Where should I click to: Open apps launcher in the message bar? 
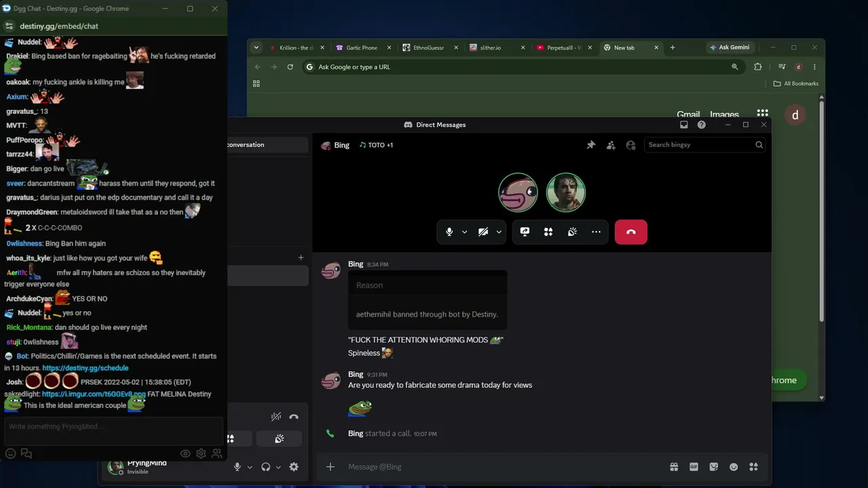(x=753, y=467)
